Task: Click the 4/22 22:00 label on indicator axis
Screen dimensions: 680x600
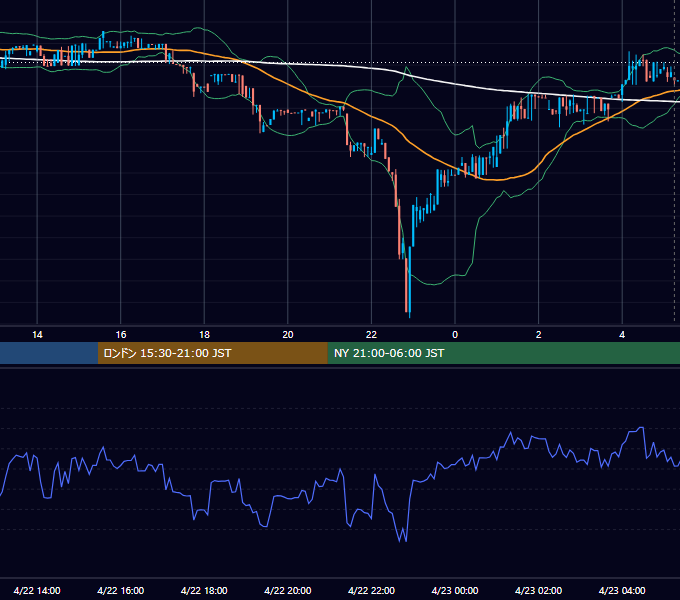Action: point(371,590)
